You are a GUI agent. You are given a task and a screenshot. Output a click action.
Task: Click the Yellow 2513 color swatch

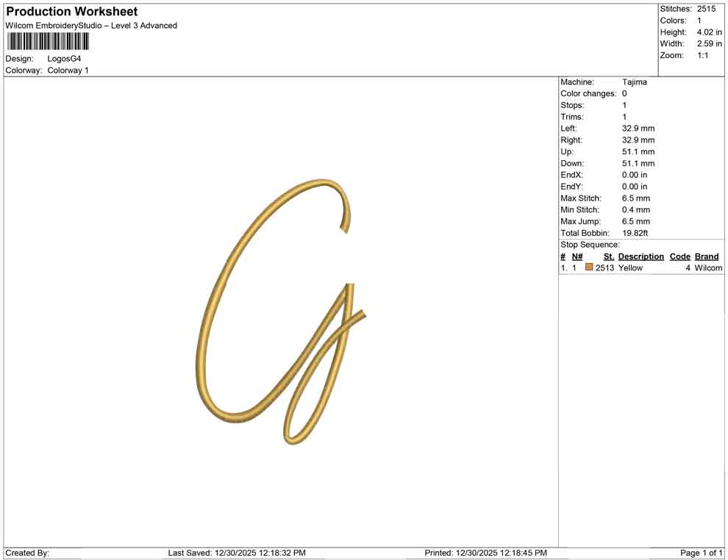(x=589, y=268)
